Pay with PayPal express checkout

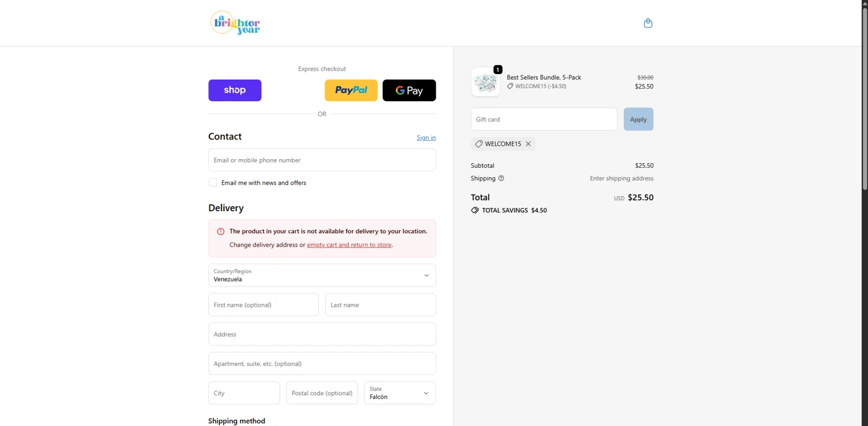(351, 90)
